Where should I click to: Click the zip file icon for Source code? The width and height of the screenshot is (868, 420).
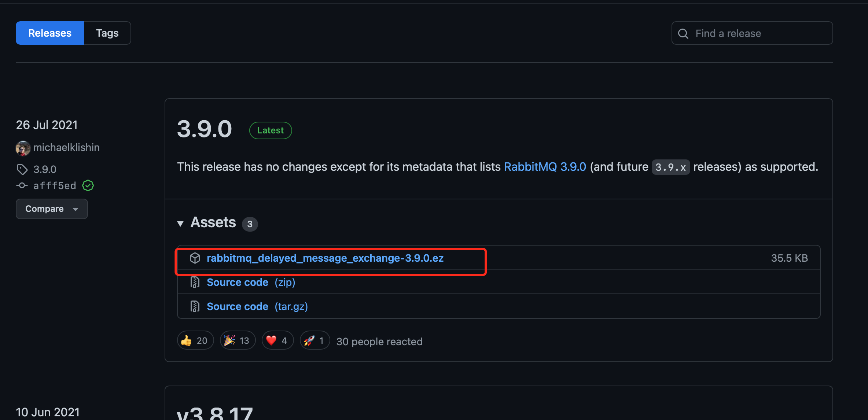(x=195, y=282)
